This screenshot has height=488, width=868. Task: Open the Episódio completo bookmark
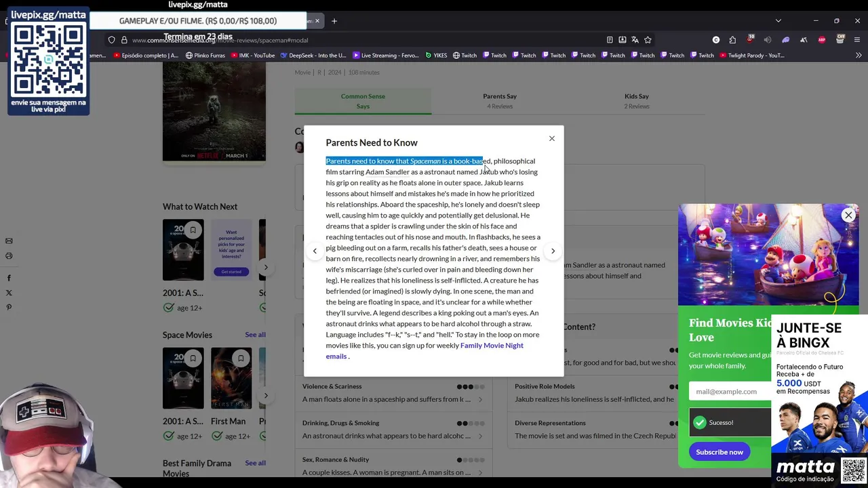point(146,56)
